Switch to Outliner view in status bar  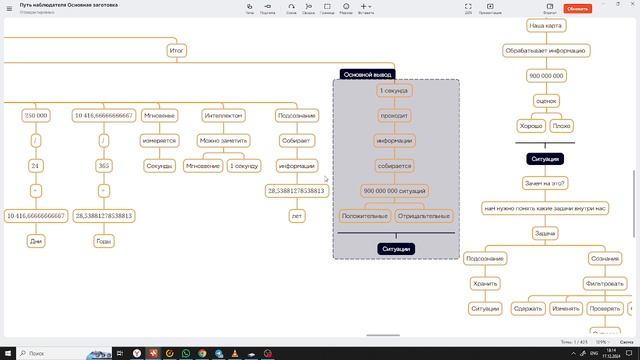pos(627,342)
